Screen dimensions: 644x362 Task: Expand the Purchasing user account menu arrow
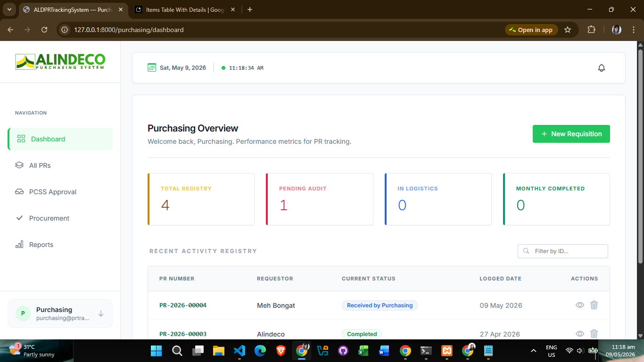click(x=101, y=313)
